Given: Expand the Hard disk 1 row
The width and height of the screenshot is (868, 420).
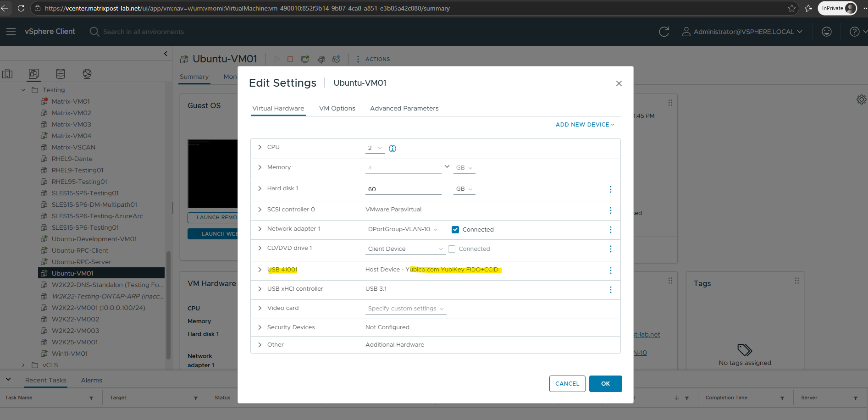Looking at the screenshot, I should 260,188.
